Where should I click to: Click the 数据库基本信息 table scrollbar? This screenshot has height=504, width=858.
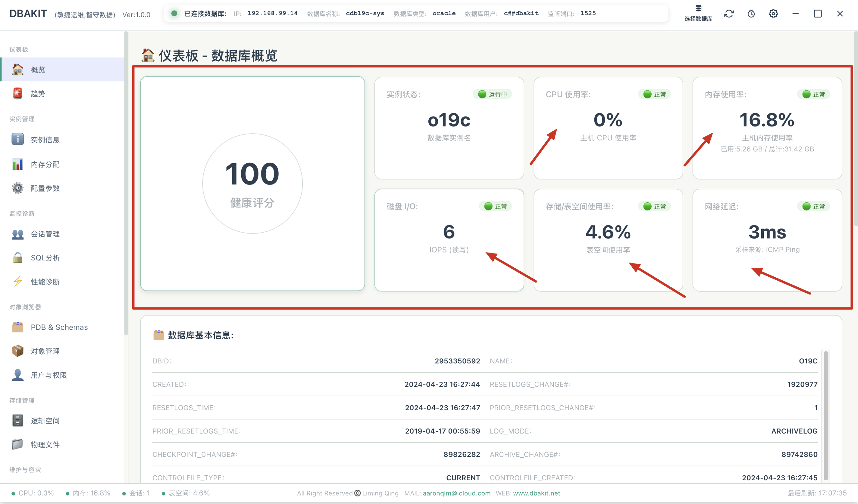pyautogui.click(x=826, y=415)
